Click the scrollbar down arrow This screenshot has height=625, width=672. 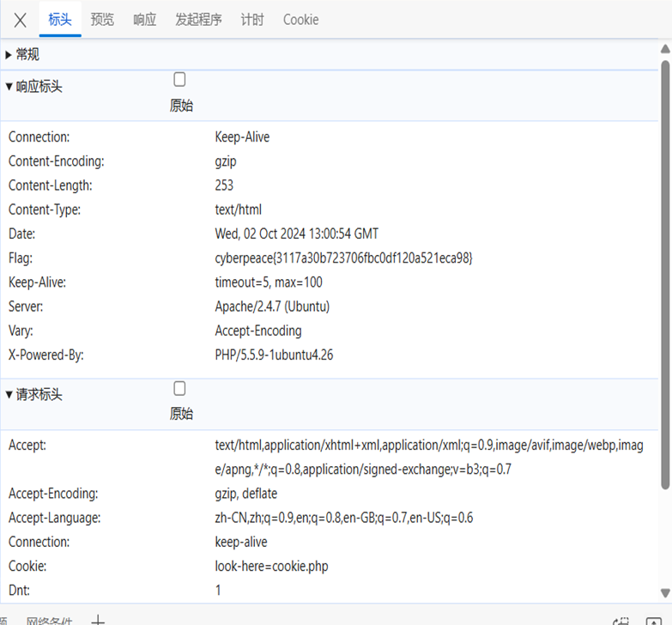click(x=665, y=592)
